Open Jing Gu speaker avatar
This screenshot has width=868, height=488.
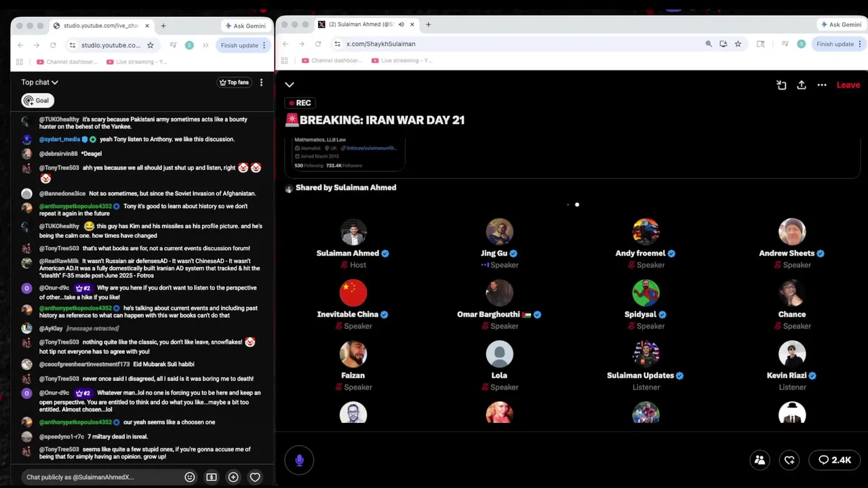(x=500, y=232)
